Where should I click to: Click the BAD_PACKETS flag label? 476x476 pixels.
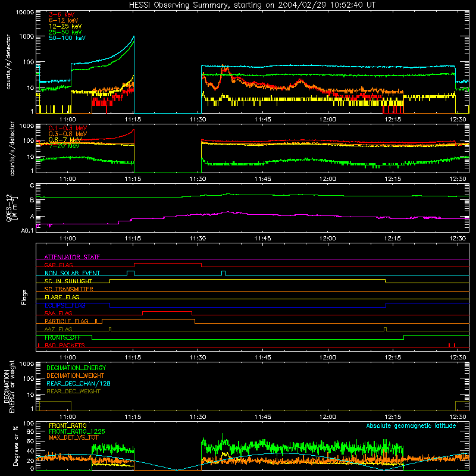pos(65,345)
